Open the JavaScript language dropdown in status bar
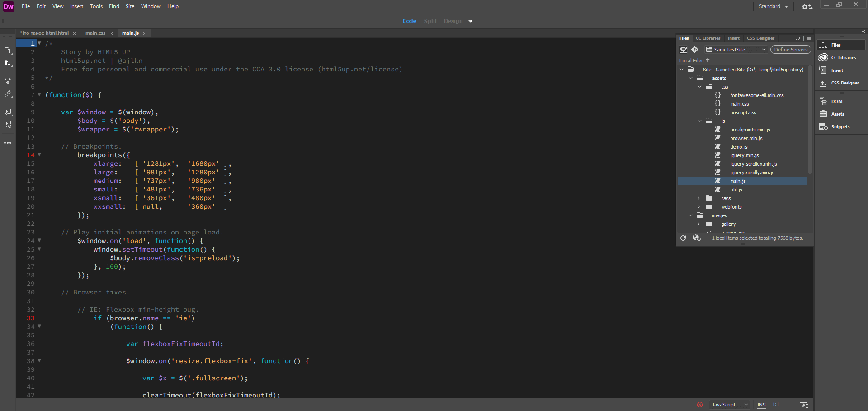This screenshot has height=411, width=868. click(729, 405)
